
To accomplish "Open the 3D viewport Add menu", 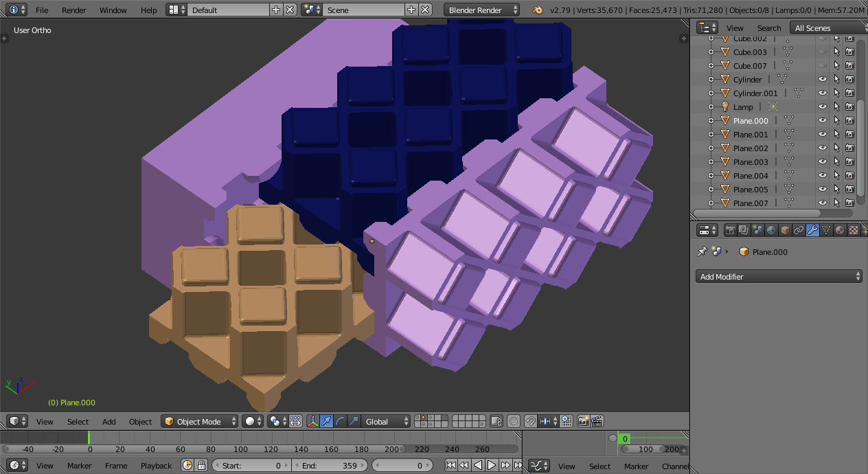I will [x=109, y=422].
